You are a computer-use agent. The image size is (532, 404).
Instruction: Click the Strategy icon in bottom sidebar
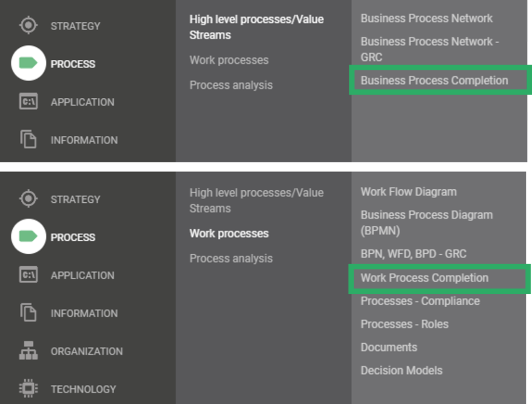[x=28, y=199]
